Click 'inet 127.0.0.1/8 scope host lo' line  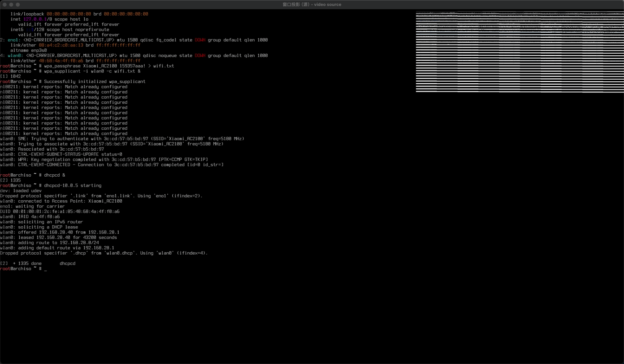[x=49, y=19]
